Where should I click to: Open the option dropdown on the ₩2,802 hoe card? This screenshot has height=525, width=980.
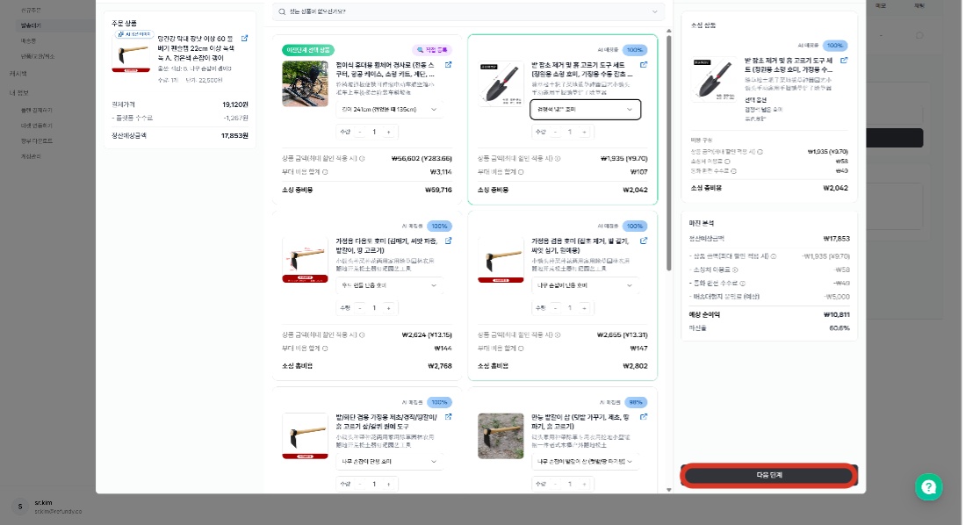coord(585,285)
